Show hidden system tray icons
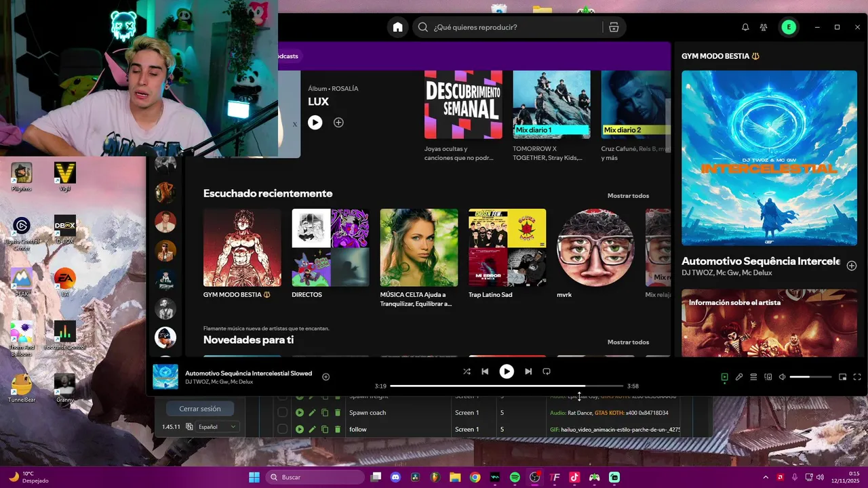 766,477
